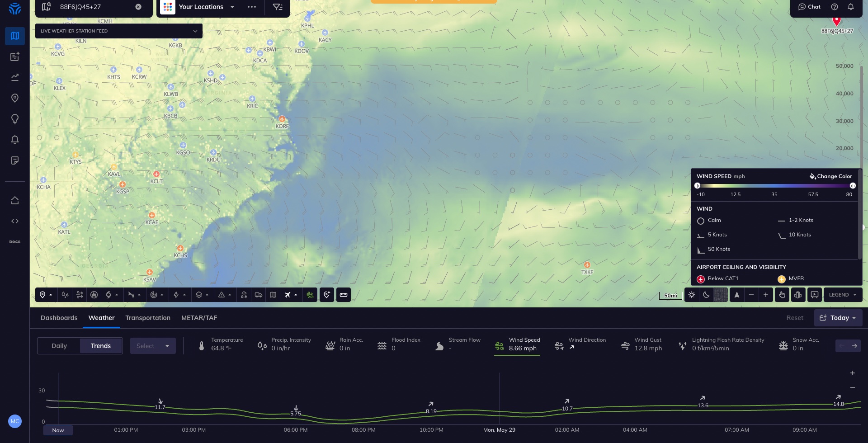This screenshot has width=868, height=443.
Task: Click the add location pin icon
Action: pyautogui.click(x=327, y=295)
